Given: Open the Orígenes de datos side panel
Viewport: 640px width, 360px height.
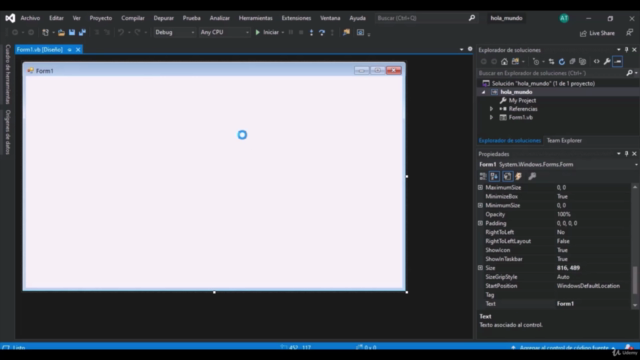Looking at the screenshot, I should coord(8,132).
